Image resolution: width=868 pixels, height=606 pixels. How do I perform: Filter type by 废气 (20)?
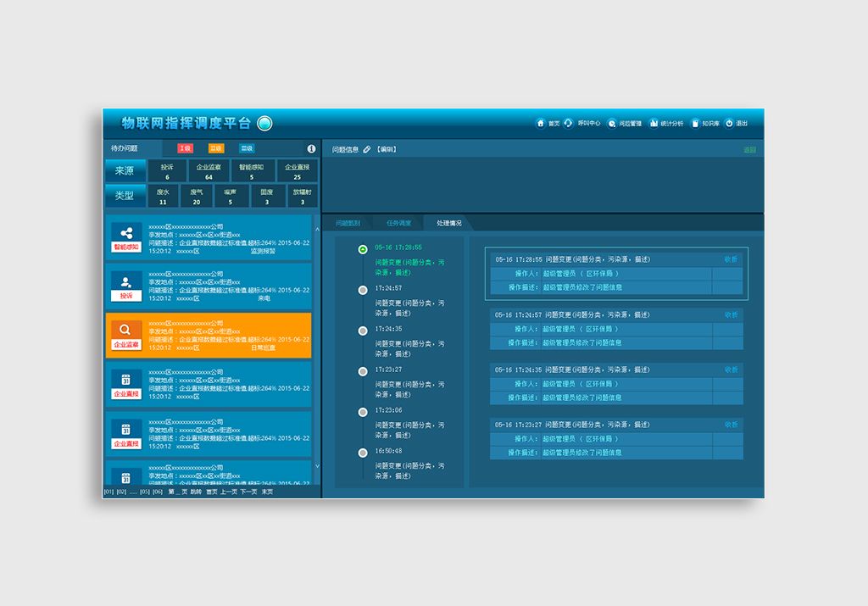[197, 197]
